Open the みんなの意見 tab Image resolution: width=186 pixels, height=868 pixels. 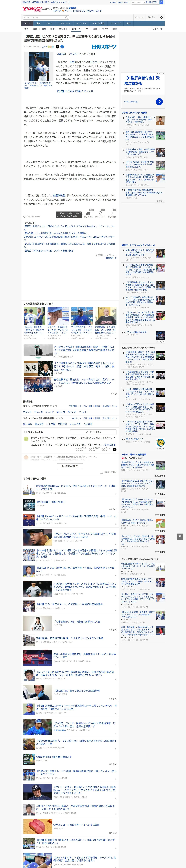(98, 24)
